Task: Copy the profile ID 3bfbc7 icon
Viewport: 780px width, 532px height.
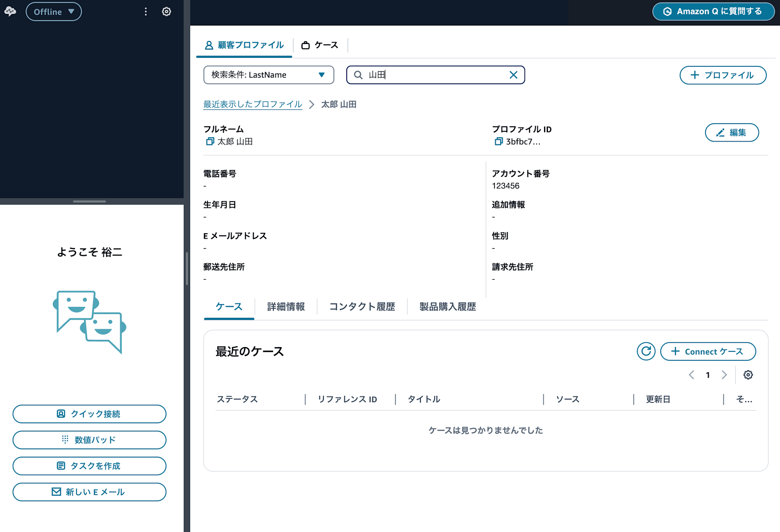Action: pyautogui.click(x=498, y=141)
